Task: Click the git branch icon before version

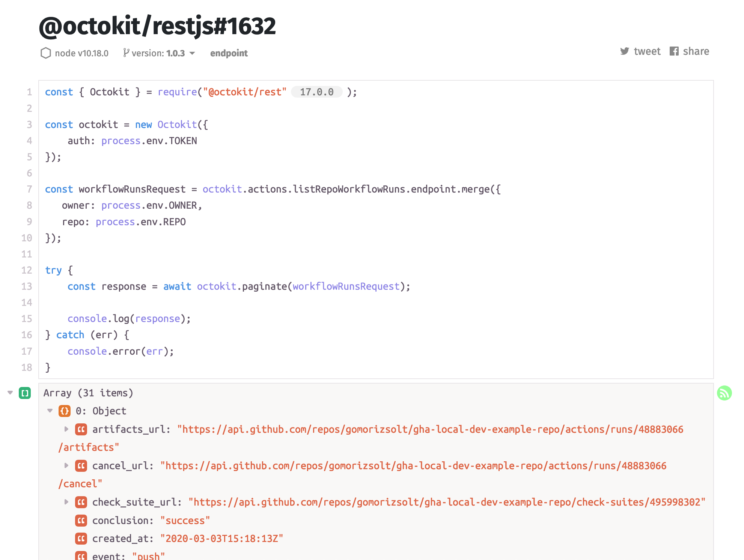Action: pos(127,53)
